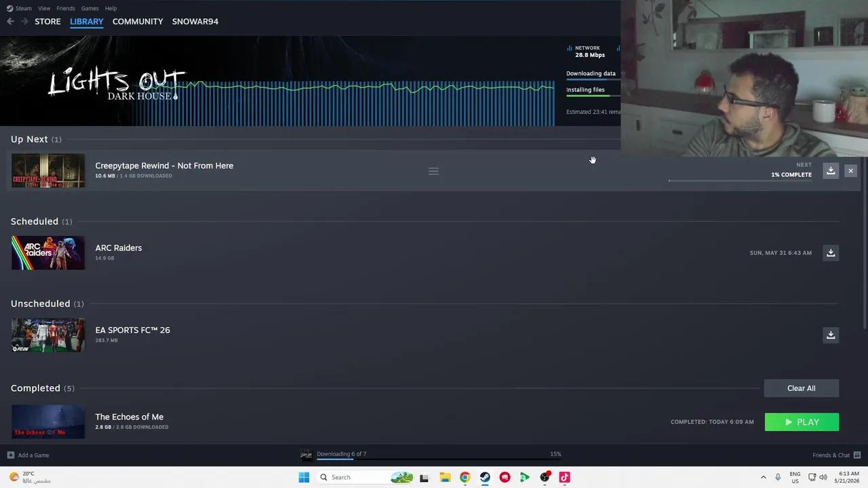
Task: Navigate back with the left arrow
Action: pyautogui.click(x=10, y=22)
